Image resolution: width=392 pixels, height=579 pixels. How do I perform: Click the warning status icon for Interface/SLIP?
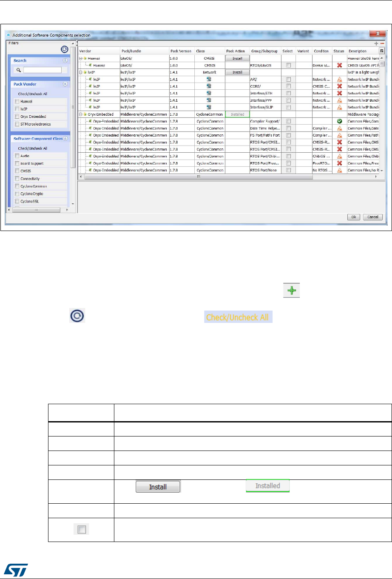click(339, 107)
